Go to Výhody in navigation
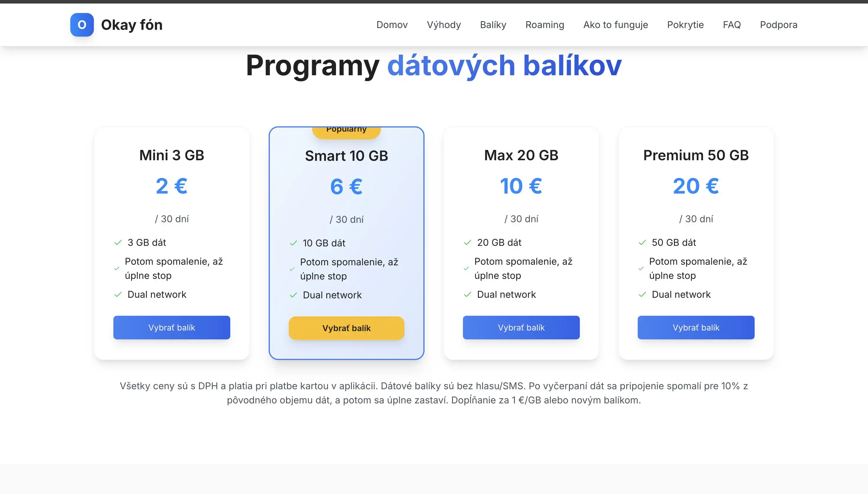 pyautogui.click(x=443, y=25)
